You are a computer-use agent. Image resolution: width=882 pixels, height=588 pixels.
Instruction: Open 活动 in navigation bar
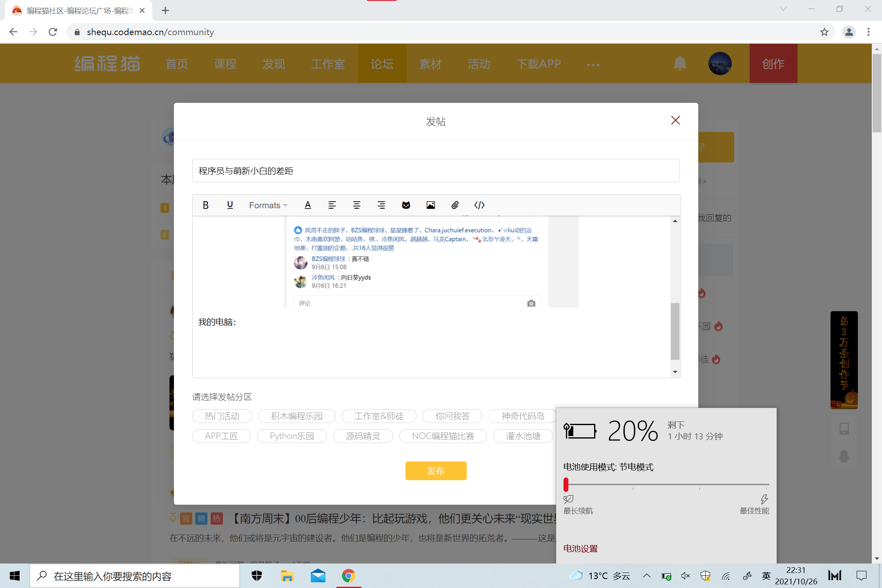(x=479, y=64)
